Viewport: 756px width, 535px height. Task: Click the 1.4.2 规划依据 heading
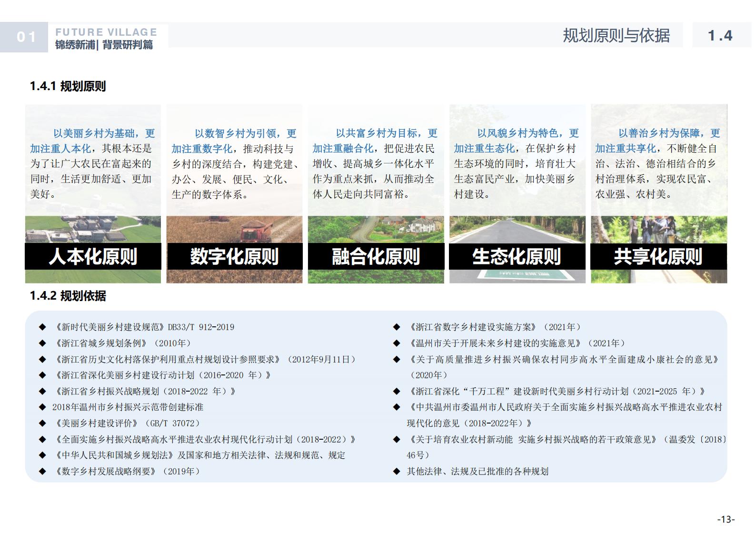tap(68, 296)
